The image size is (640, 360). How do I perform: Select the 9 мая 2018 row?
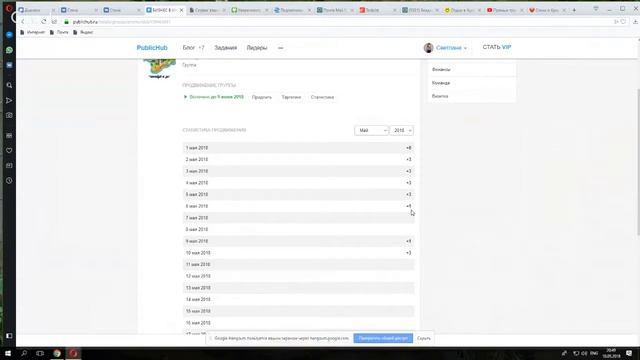pyautogui.click(x=298, y=241)
